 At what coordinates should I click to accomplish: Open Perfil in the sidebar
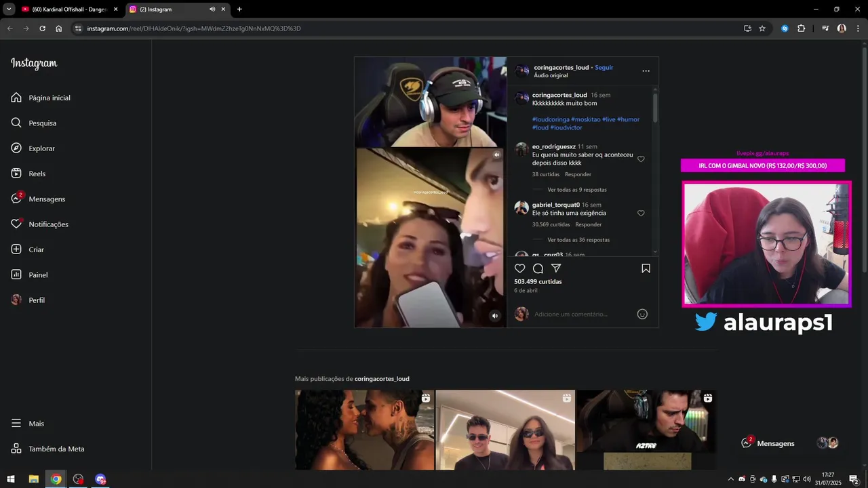click(x=28, y=300)
